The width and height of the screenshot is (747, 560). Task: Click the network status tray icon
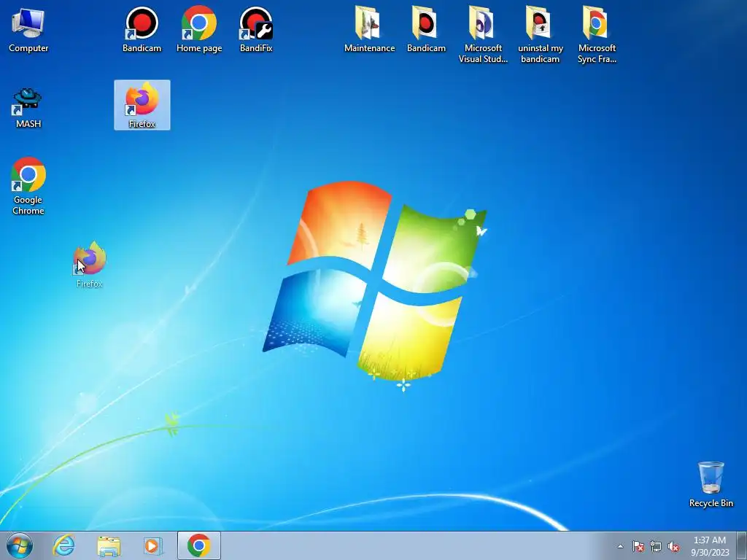[x=656, y=546]
